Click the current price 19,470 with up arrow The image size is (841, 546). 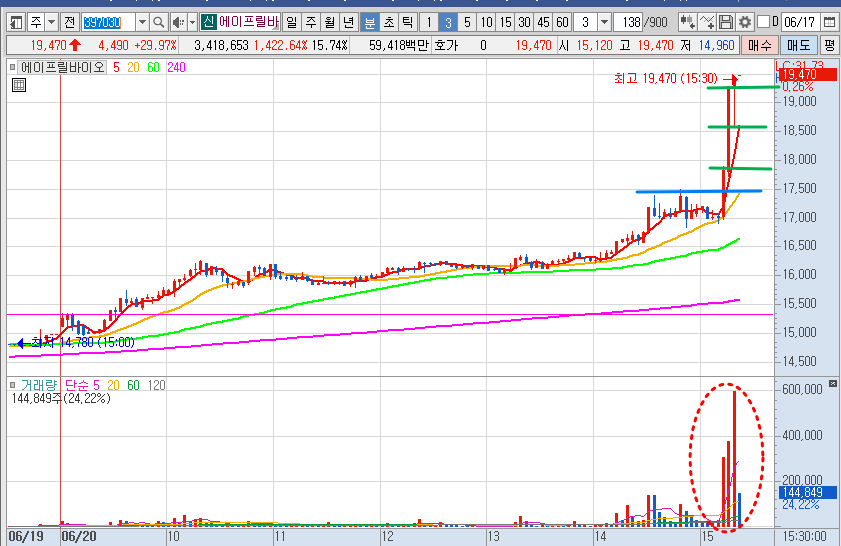pos(55,45)
